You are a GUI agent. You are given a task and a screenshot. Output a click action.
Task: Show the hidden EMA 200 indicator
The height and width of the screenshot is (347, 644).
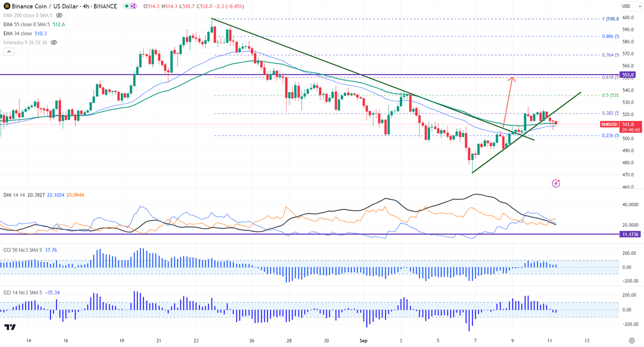point(59,16)
